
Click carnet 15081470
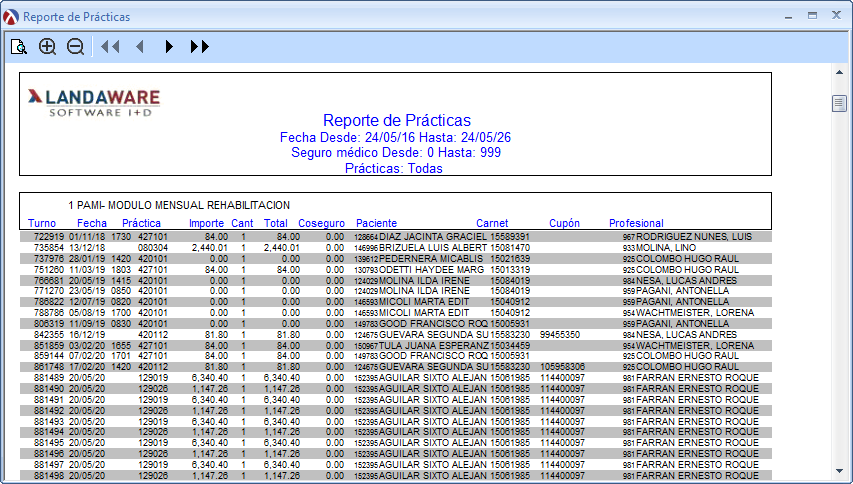click(510, 248)
